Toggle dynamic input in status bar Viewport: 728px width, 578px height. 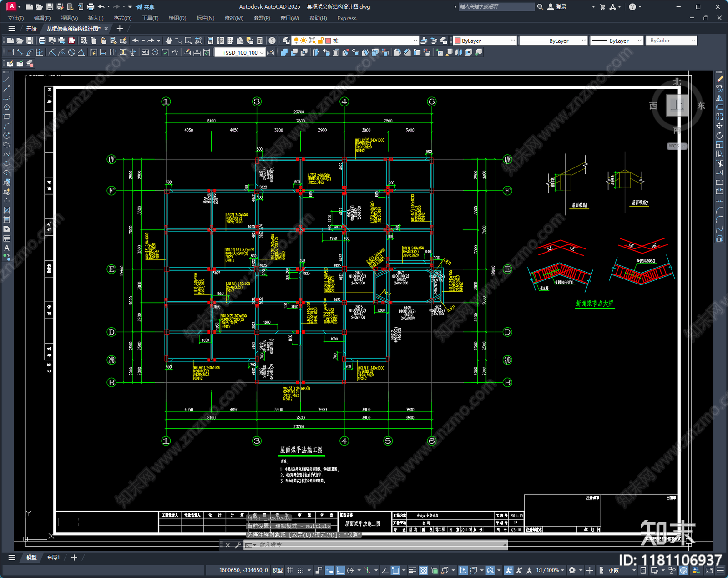[x=329, y=570]
